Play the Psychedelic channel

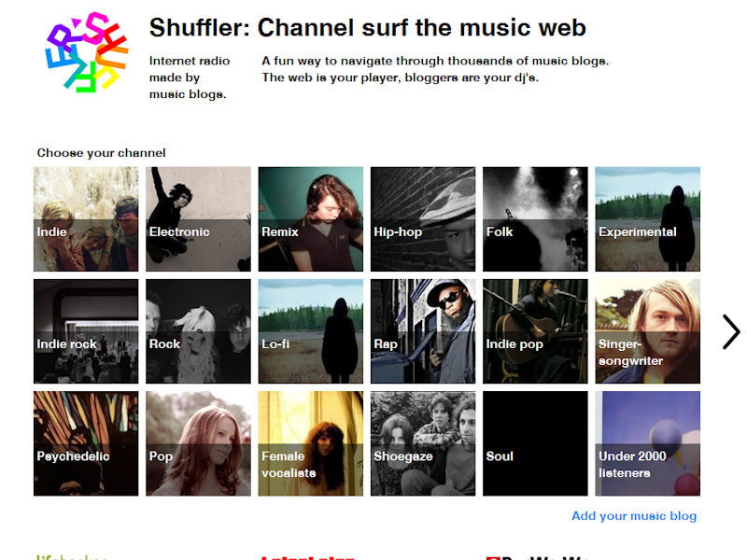tap(86, 443)
